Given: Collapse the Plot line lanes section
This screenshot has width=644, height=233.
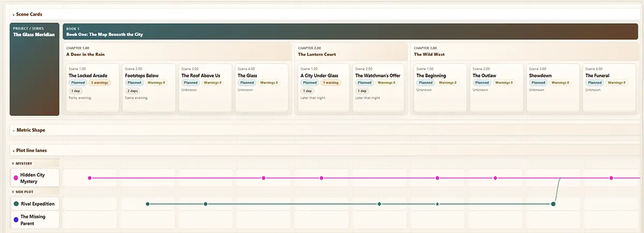Looking at the screenshot, I should pyautogui.click(x=13, y=151).
